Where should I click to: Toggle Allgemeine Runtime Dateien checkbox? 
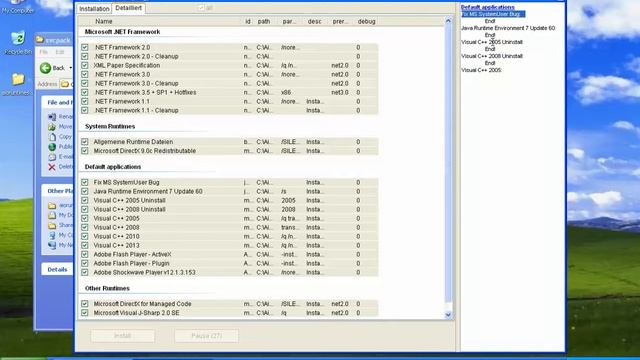point(84,142)
